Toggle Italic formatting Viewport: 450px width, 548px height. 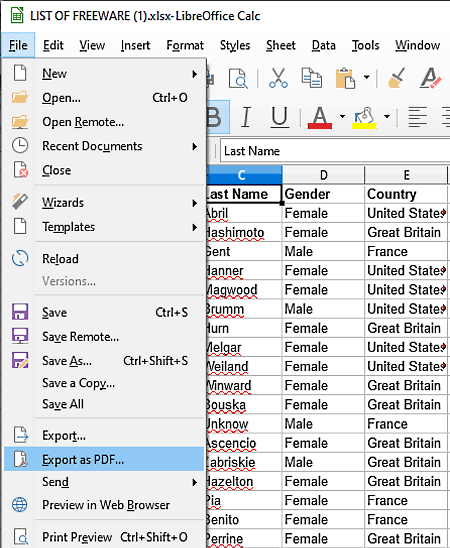point(246,117)
